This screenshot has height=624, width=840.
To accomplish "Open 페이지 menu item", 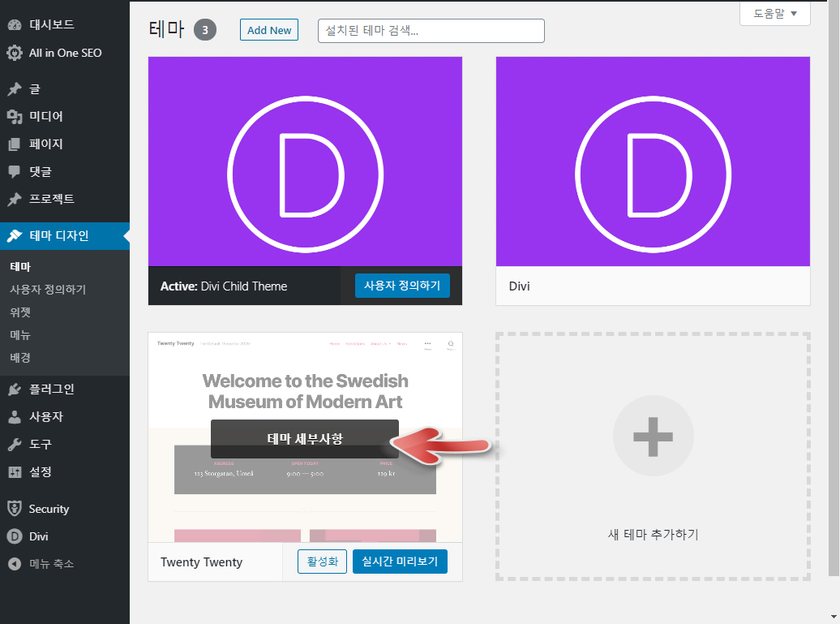I will (x=46, y=144).
